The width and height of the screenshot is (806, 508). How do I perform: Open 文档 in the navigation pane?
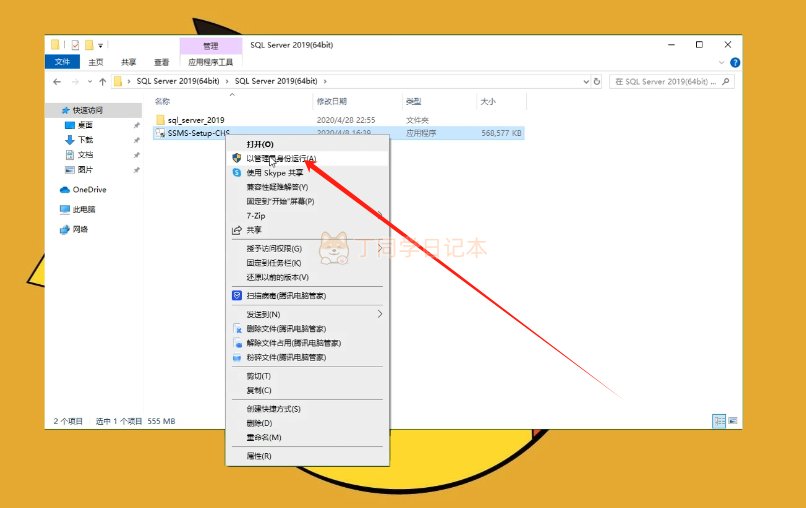[x=85, y=155]
